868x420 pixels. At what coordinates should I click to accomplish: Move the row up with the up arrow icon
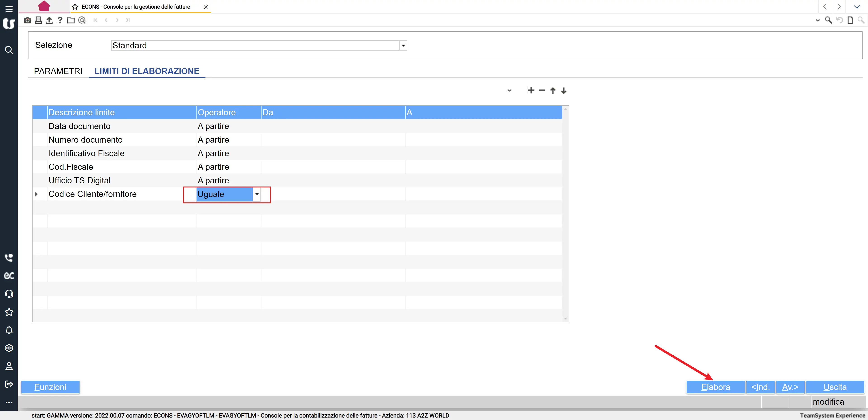[553, 90]
